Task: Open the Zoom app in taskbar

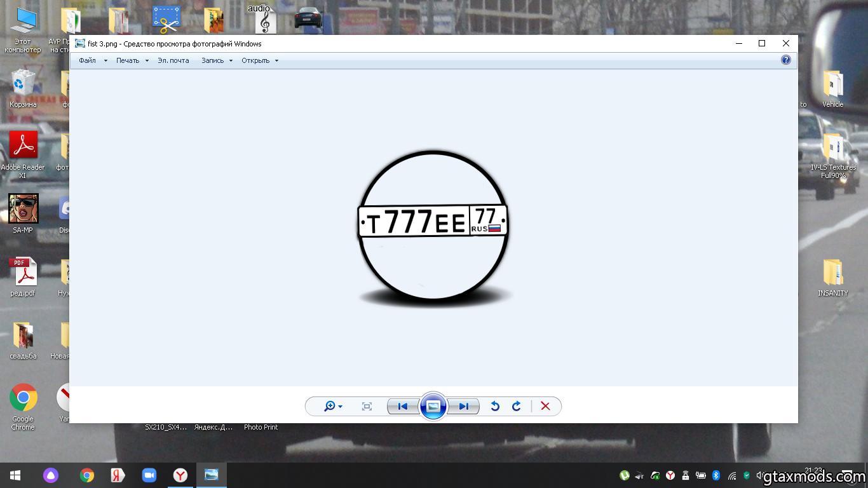Action: pos(149,475)
